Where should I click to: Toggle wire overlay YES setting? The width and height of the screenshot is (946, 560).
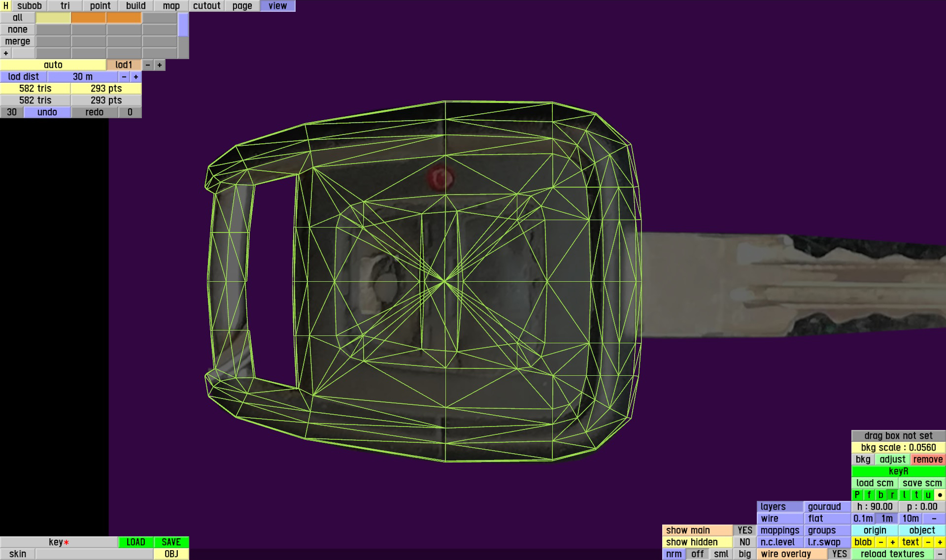click(839, 554)
